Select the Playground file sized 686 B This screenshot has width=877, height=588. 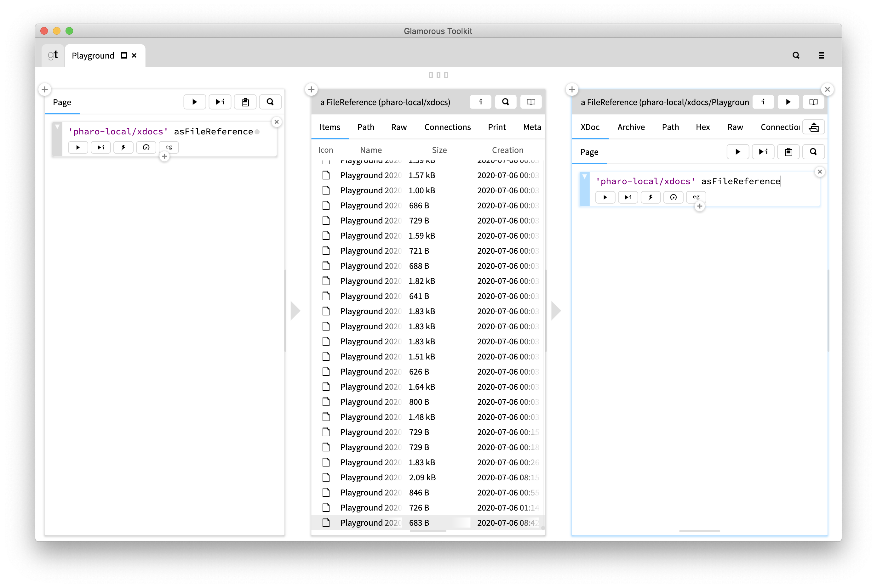coord(427,206)
